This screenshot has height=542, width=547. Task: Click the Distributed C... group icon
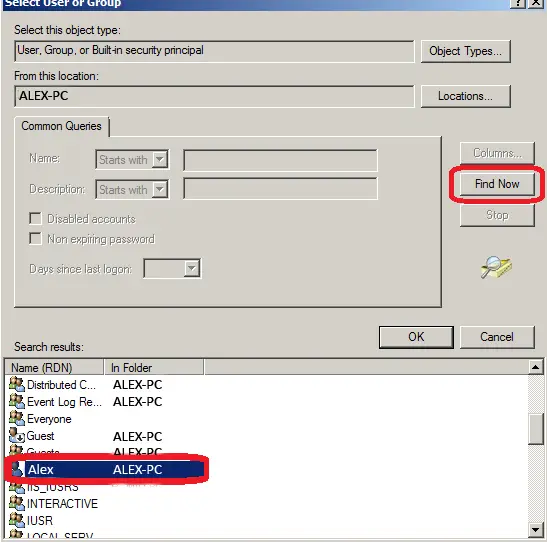pos(17,384)
